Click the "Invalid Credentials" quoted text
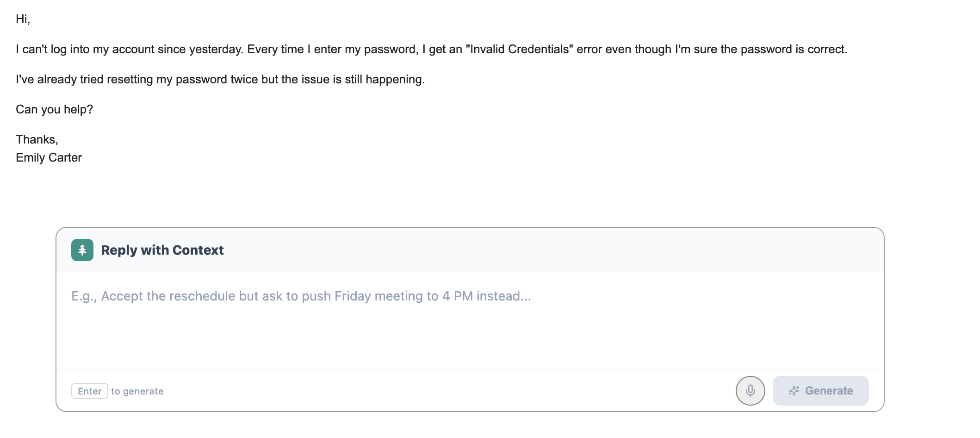The width and height of the screenshot is (980, 438). (x=519, y=49)
